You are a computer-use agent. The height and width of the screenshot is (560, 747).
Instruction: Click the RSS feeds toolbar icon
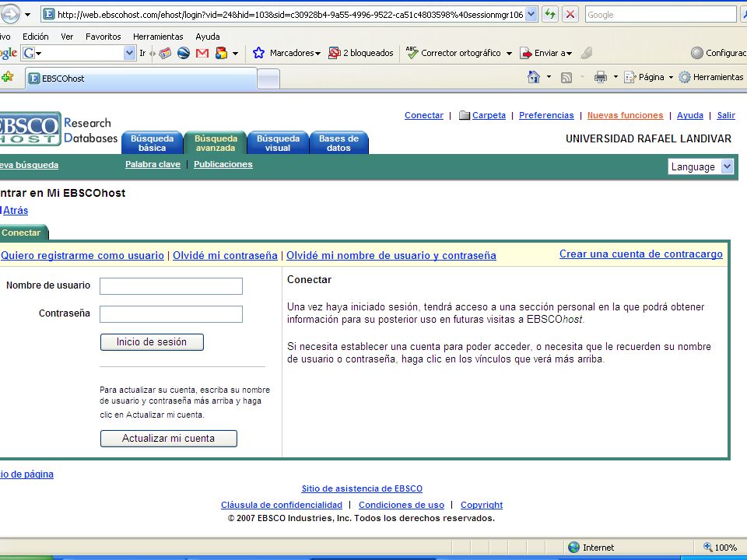coord(566,77)
